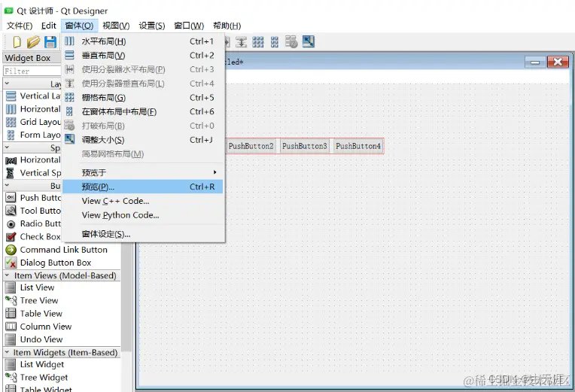Collapse the Spacers category chevron
The image size is (575, 392).
[x=7, y=147]
